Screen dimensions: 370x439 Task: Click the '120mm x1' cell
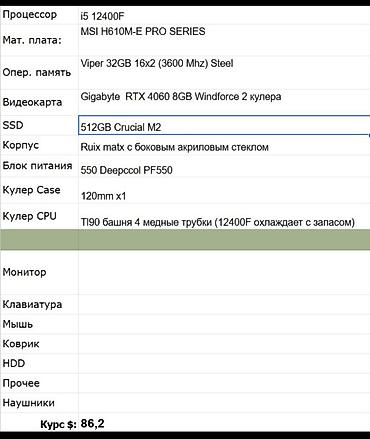click(x=224, y=190)
